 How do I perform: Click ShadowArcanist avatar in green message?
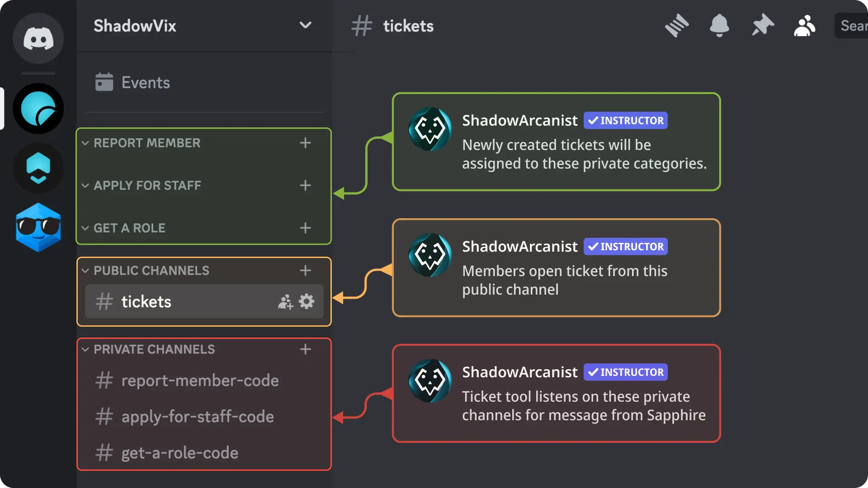click(430, 129)
